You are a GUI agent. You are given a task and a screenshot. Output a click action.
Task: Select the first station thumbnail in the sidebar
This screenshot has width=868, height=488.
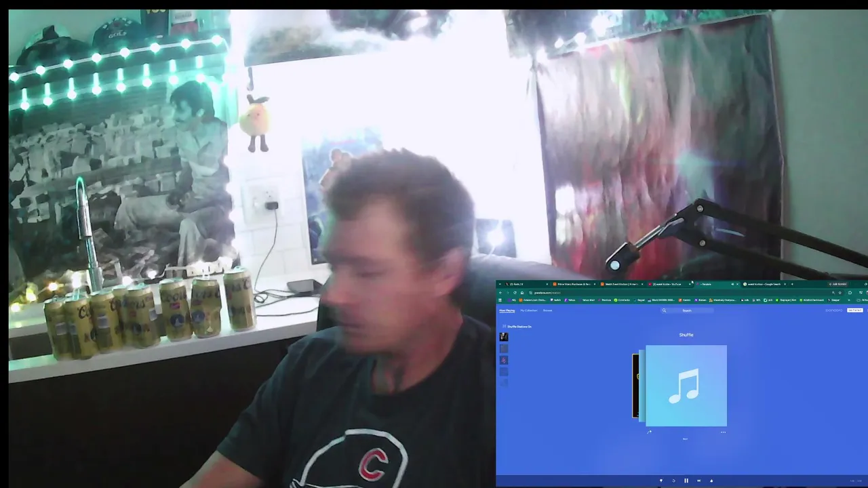pyautogui.click(x=503, y=336)
